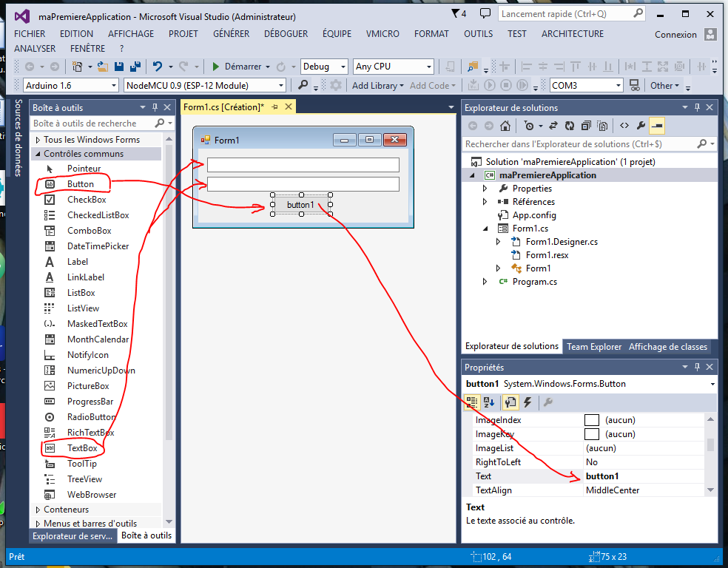Click Add Library button
The height and width of the screenshot is (568, 728).
pyautogui.click(x=377, y=85)
